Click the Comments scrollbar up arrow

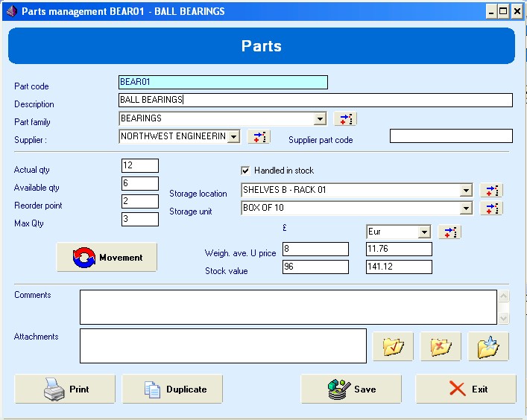coord(503,296)
